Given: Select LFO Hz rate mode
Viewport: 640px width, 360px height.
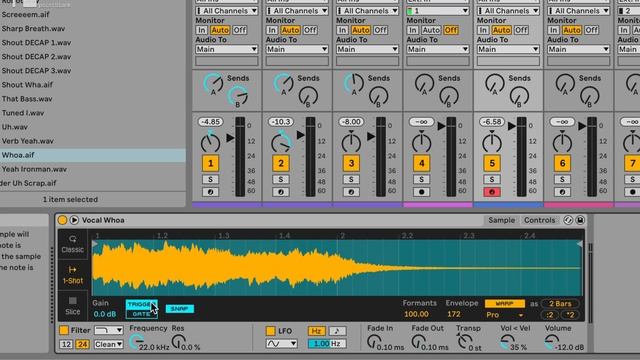Looking at the screenshot, I should point(316,331).
